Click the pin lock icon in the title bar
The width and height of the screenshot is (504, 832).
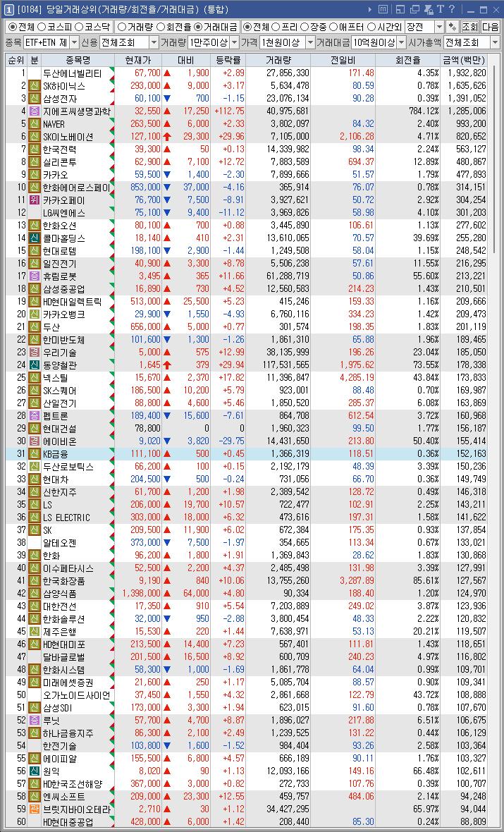click(428, 9)
